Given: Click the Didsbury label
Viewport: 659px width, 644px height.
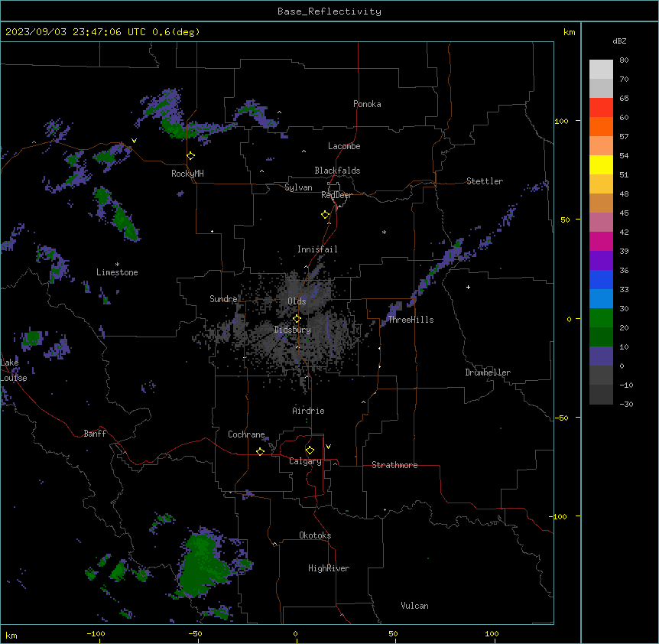Looking at the screenshot, I should pos(293,330).
